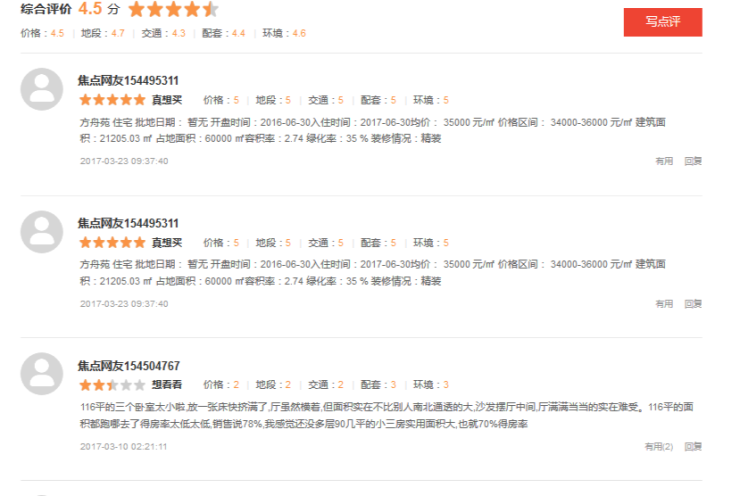
Task: Reply to first review via 回复
Action: pos(693,161)
